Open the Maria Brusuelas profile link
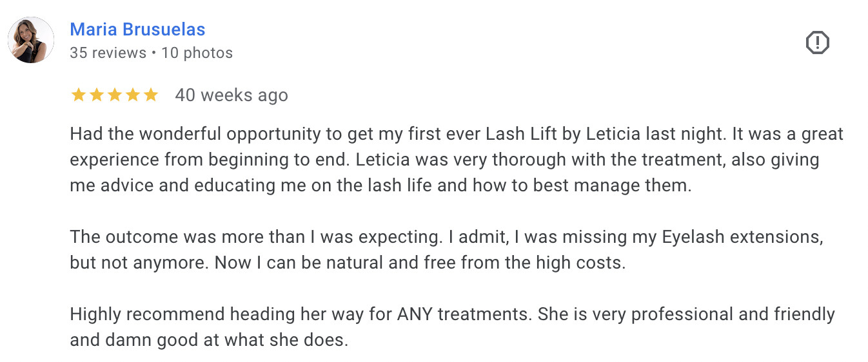 [137, 30]
